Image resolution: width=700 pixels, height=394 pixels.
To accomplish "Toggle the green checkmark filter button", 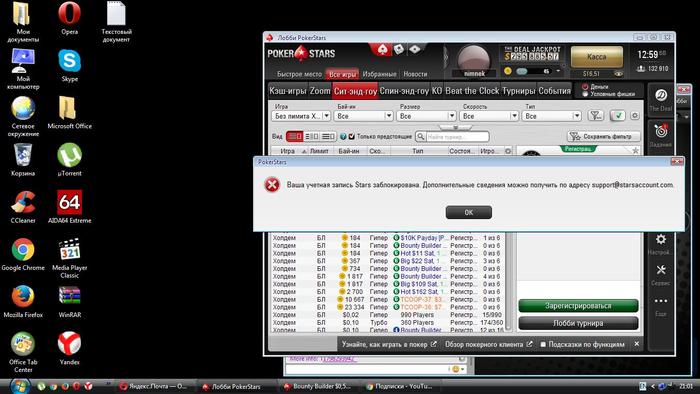I will [x=618, y=116].
